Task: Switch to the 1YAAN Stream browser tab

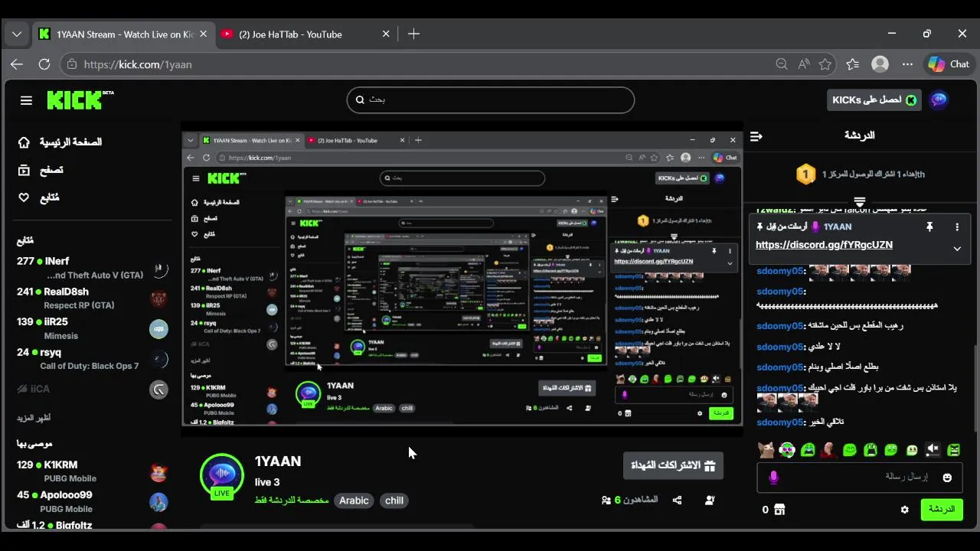Action: pos(122,34)
